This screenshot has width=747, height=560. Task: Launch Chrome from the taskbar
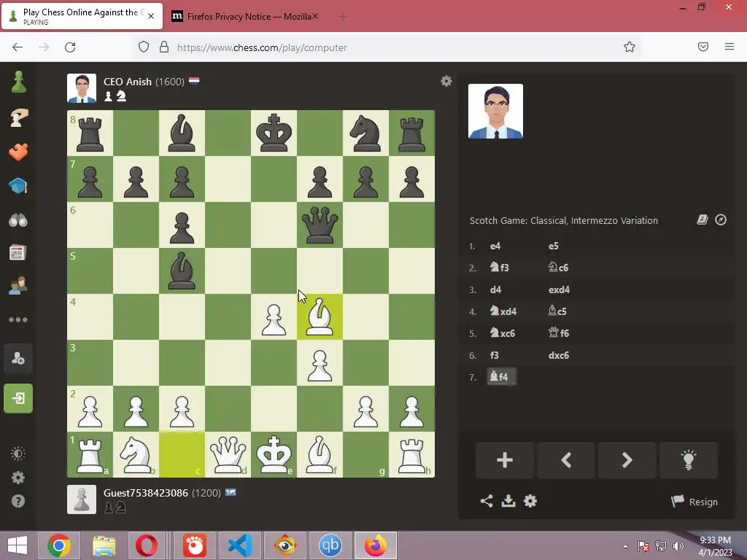(x=59, y=545)
